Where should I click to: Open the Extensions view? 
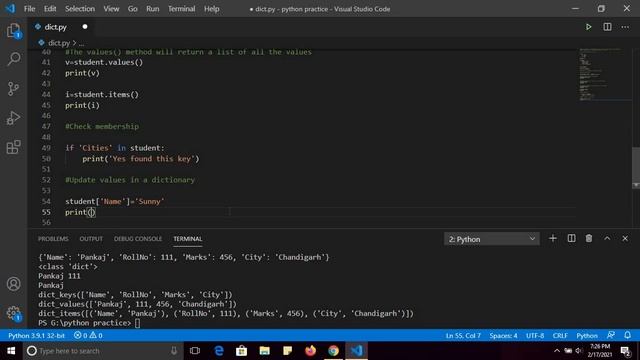[13, 147]
